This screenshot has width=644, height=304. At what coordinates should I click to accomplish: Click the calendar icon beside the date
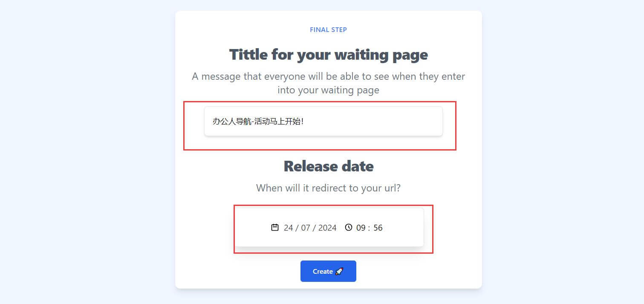click(x=275, y=227)
